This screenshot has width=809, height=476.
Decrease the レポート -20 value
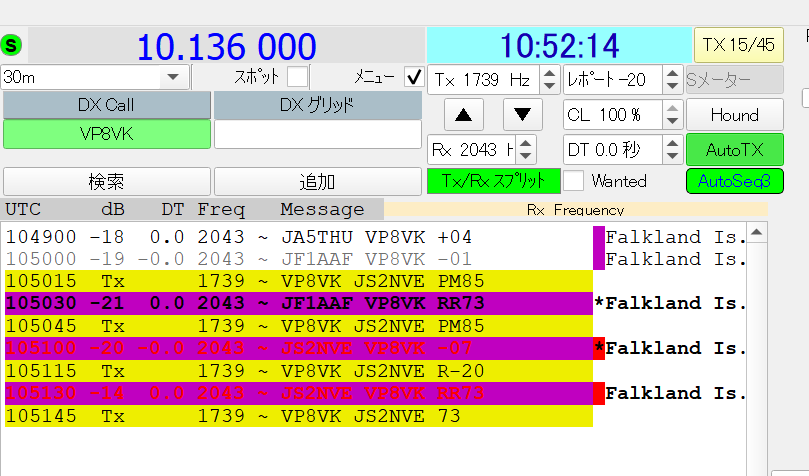coord(672,86)
